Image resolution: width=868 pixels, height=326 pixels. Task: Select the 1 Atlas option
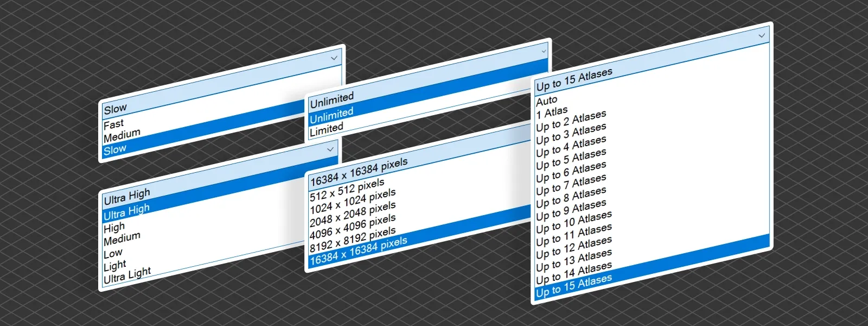(552, 113)
